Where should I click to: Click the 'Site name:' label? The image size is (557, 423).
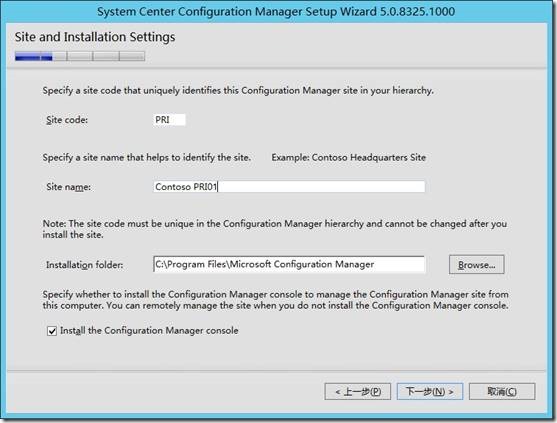point(69,187)
